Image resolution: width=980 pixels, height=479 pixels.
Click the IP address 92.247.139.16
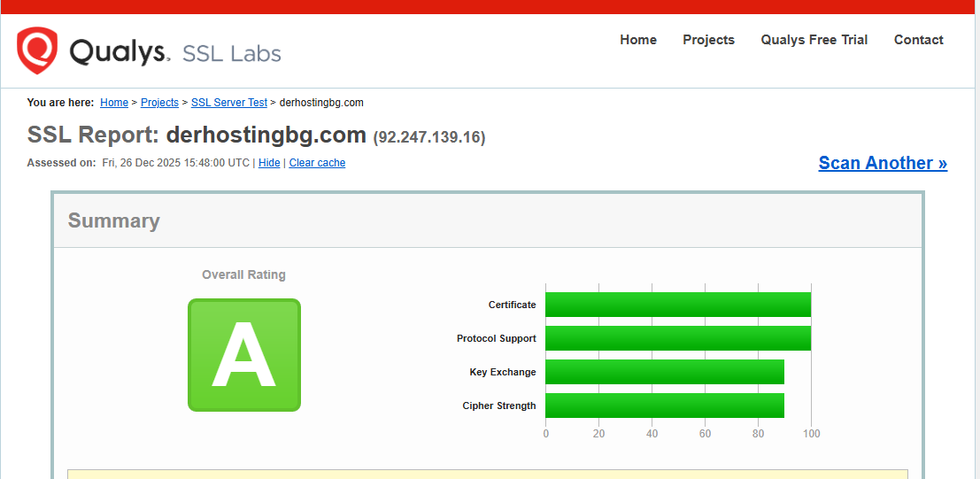point(429,137)
